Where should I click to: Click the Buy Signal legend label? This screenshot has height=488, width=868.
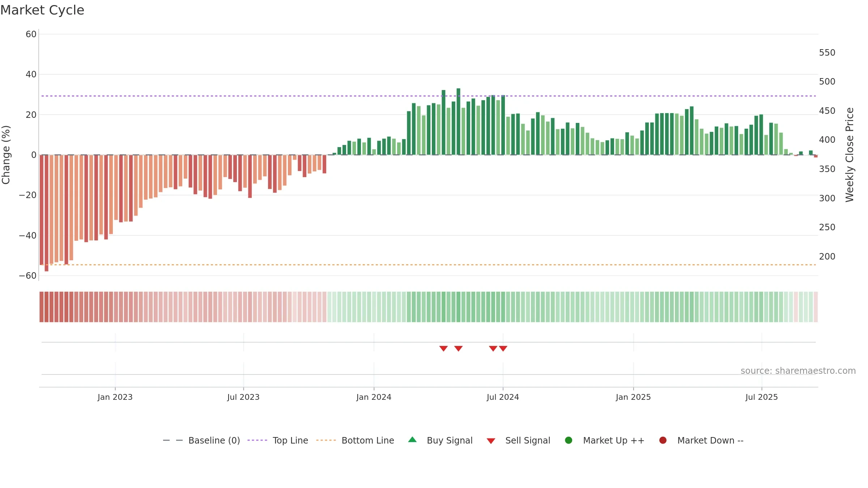click(x=450, y=440)
